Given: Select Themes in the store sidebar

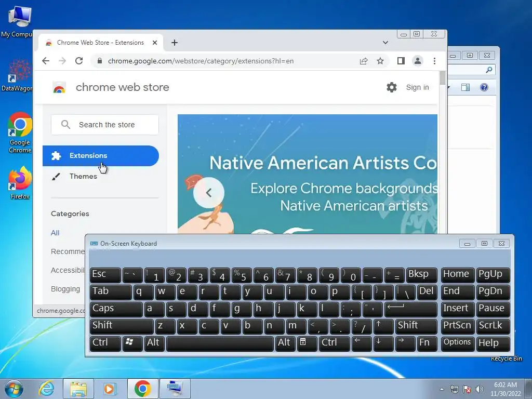Looking at the screenshot, I should point(83,177).
